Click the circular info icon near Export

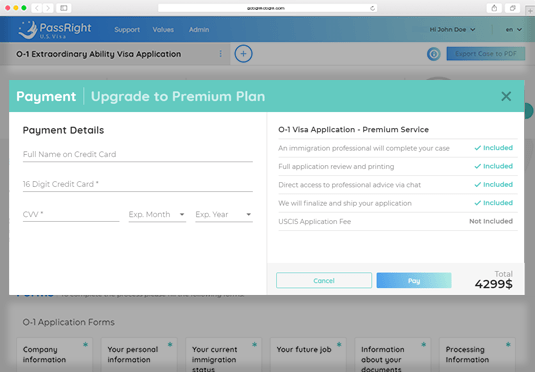point(434,54)
